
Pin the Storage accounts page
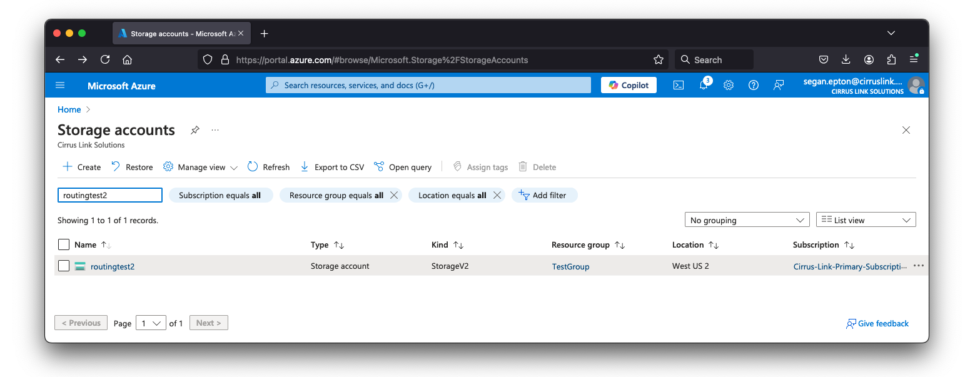click(x=195, y=130)
